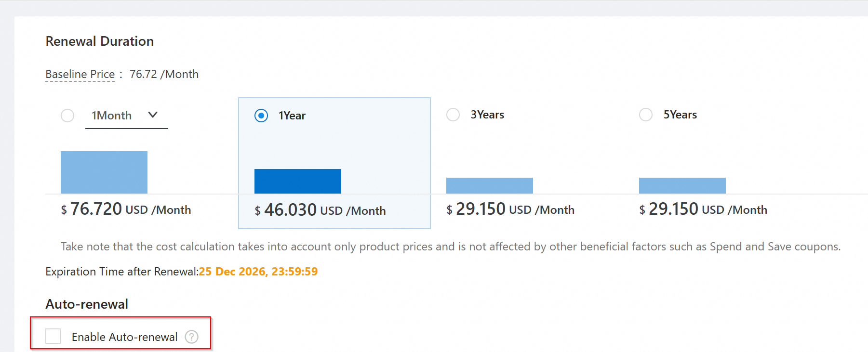
Task: Click the dark blue 1Year price bar
Action: pos(298,181)
